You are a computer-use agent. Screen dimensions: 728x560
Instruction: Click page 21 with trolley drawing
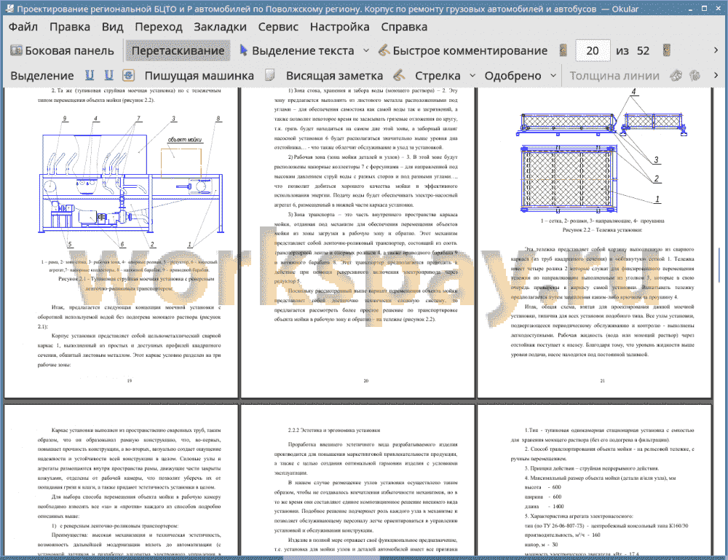coord(594,242)
